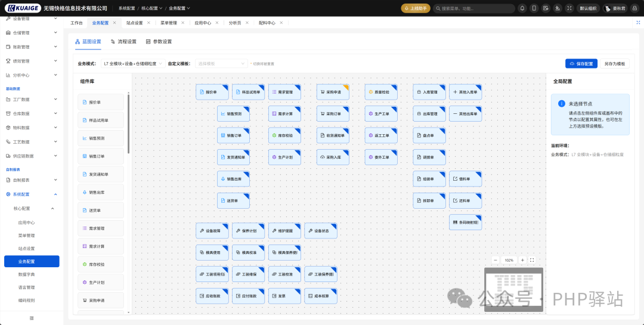Expand the 分析中心 sidebar menu
Viewport: 644px width, 325px height.
[32, 75]
